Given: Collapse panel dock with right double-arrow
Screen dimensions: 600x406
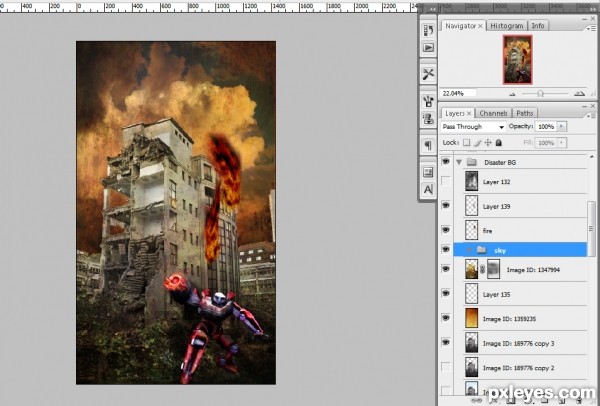Looking at the screenshot, I should tap(593, 9).
